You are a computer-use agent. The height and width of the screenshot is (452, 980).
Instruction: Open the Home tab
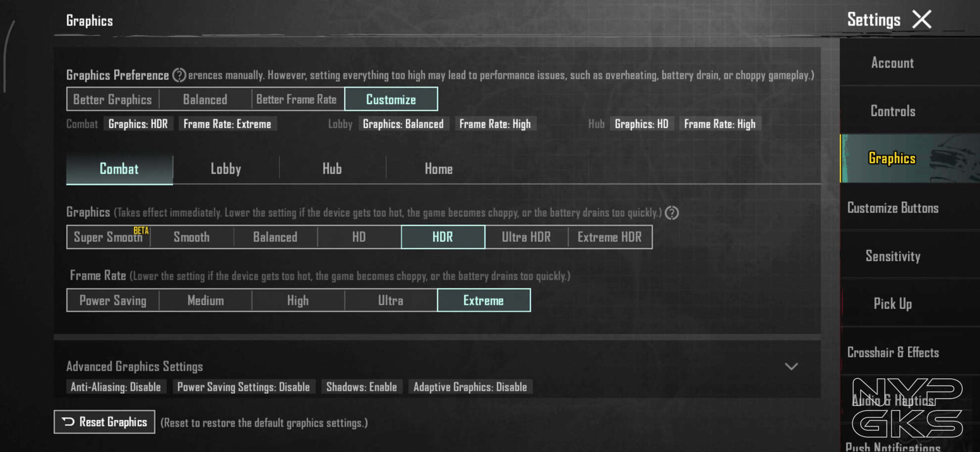(439, 169)
